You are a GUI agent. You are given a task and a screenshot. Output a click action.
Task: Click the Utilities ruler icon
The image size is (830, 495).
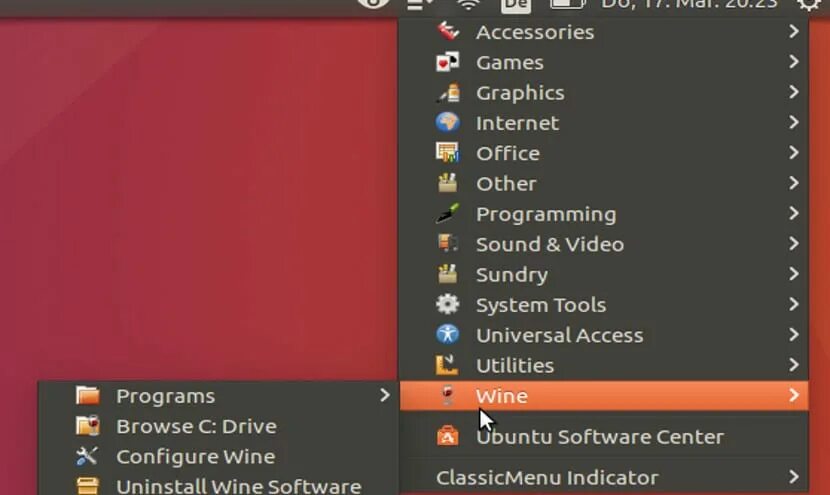tap(447, 365)
